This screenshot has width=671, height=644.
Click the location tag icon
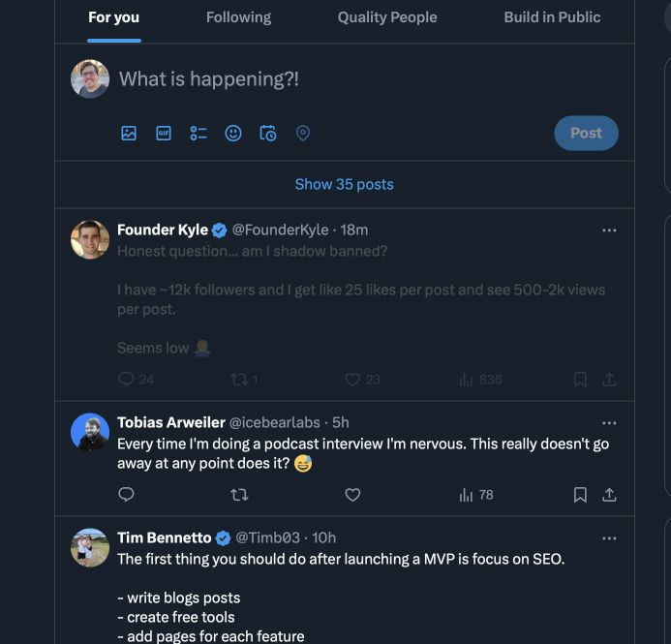click(303, 134)
